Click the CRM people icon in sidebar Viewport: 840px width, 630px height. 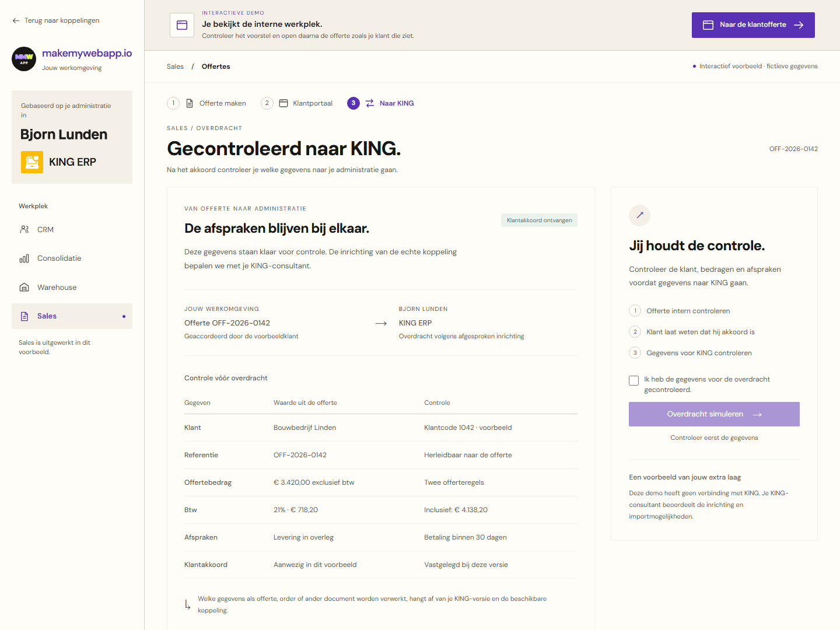24,230
